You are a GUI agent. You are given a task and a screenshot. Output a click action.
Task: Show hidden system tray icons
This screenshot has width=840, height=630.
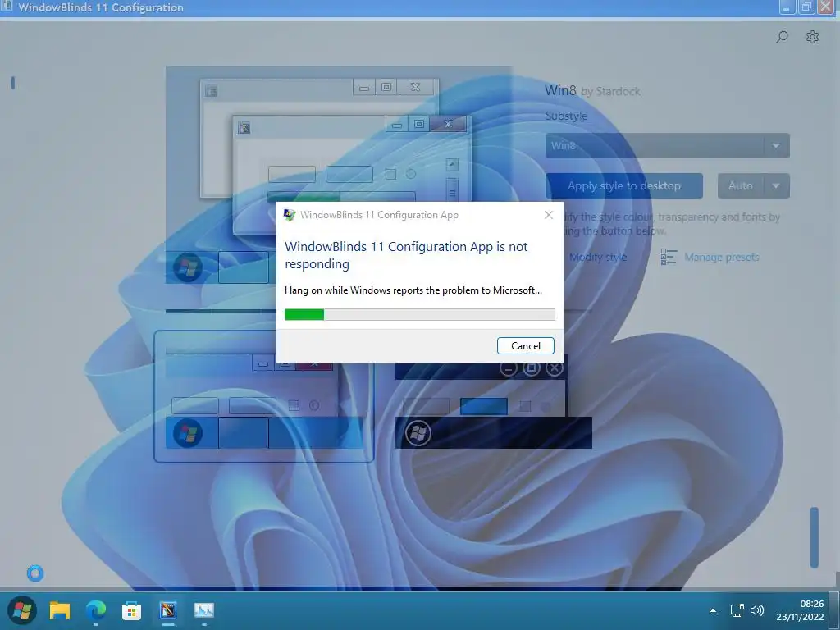pos(713,610)
